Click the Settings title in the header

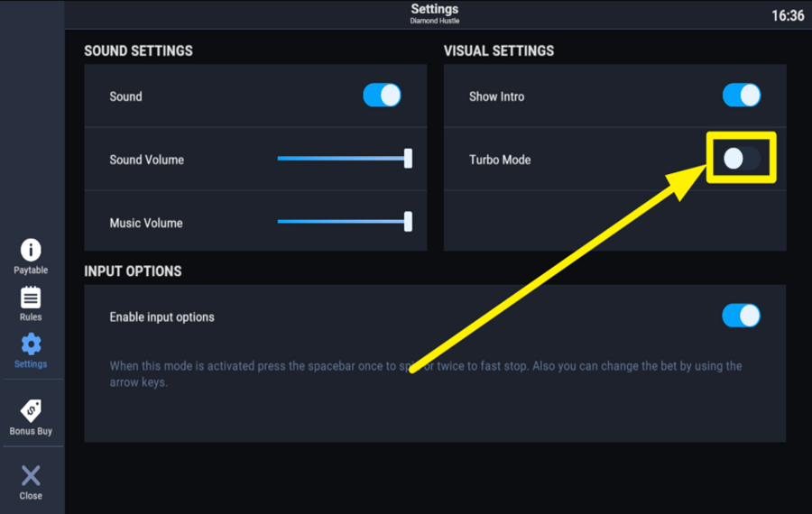click(434, 9)
